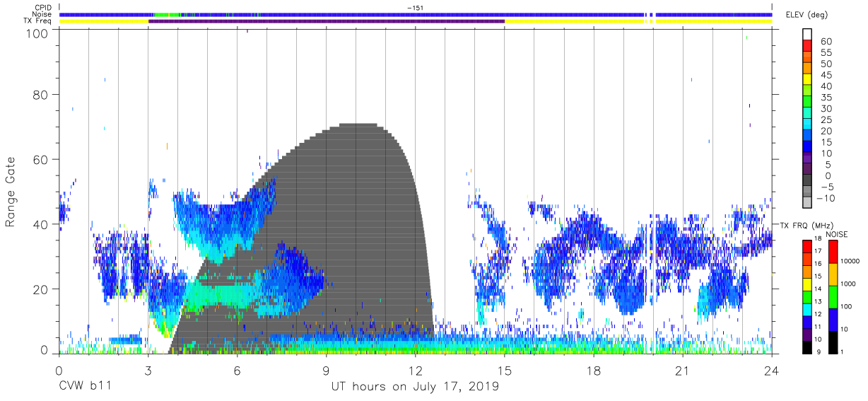Click the TX FRQ (MHz) legend title
Image resolution: width=868 pixels, height=401 pixels.
(807, 225)
